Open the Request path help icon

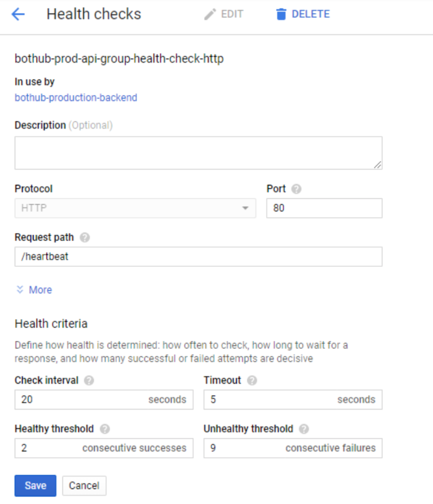coord(84,237)
